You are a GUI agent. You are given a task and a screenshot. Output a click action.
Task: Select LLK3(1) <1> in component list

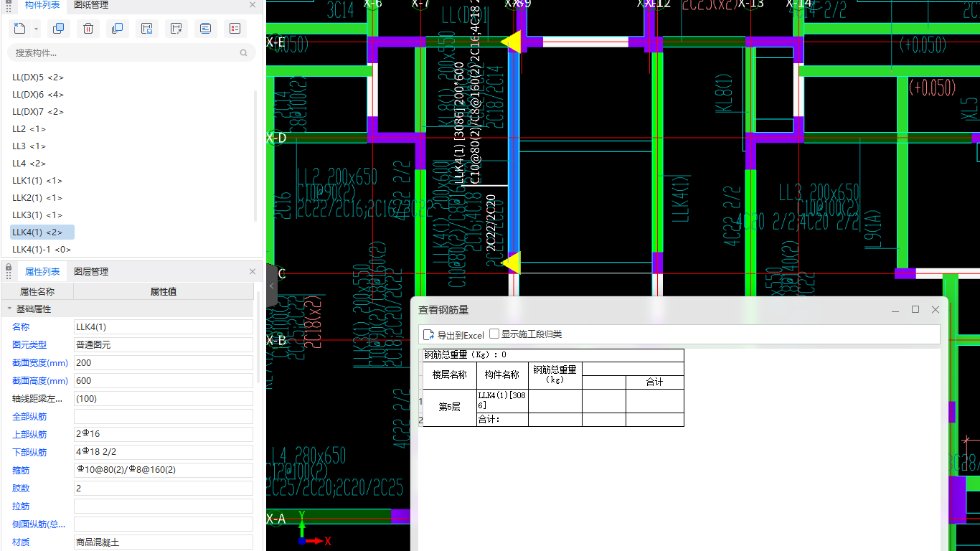(37, 215)
